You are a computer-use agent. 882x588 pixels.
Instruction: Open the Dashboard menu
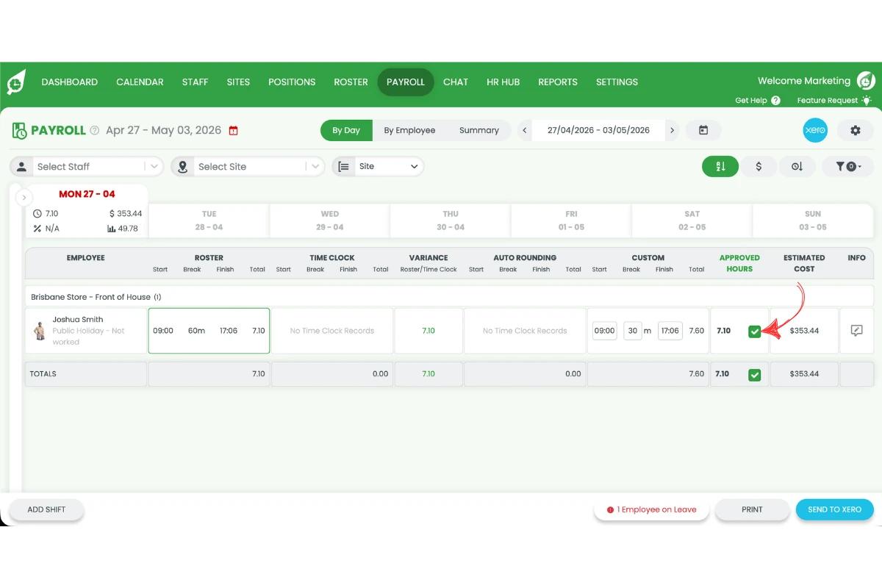(70, 82)
